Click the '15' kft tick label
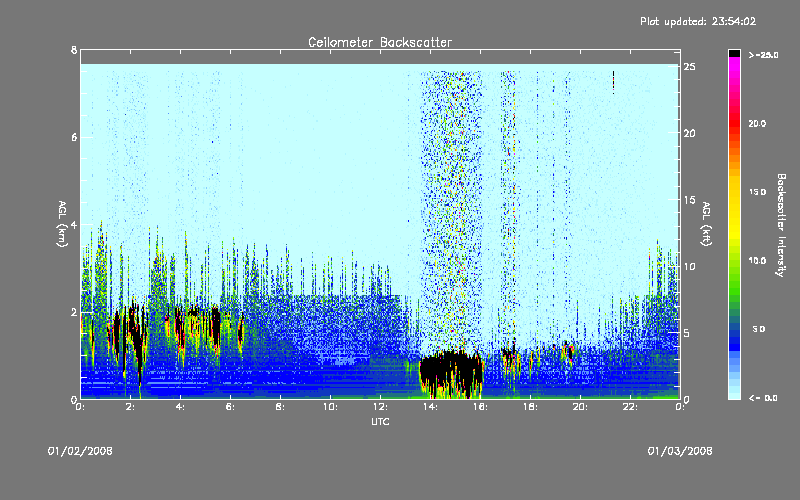 click(690, 200)
